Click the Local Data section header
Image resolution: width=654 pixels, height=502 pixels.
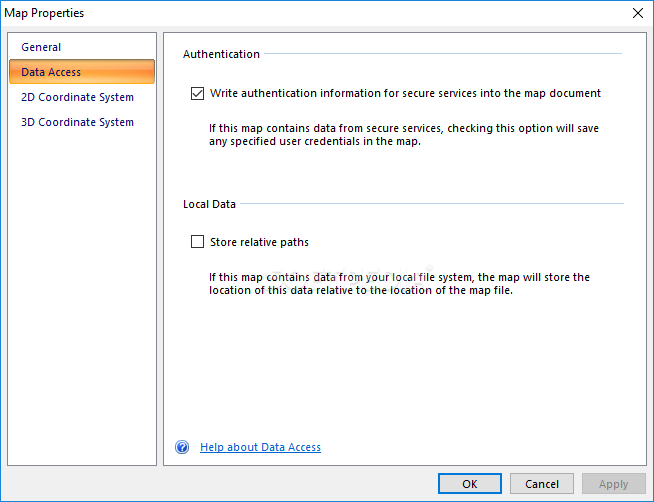tap(209, 204)
